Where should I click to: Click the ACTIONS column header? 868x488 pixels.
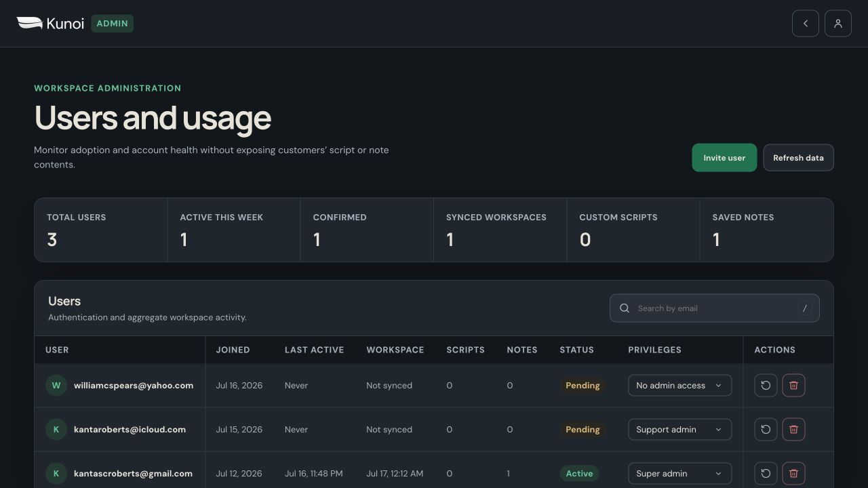[x=774, y=350]
